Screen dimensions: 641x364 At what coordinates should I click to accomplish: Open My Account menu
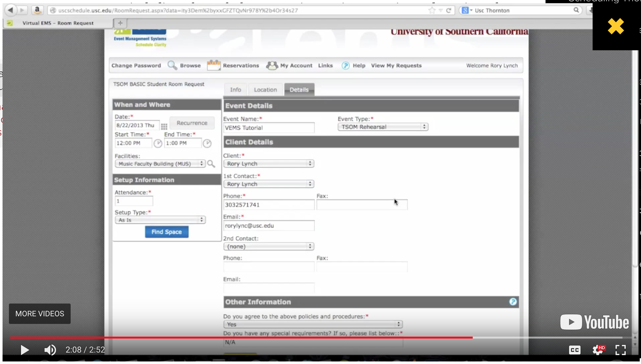[x=296, y=66]
